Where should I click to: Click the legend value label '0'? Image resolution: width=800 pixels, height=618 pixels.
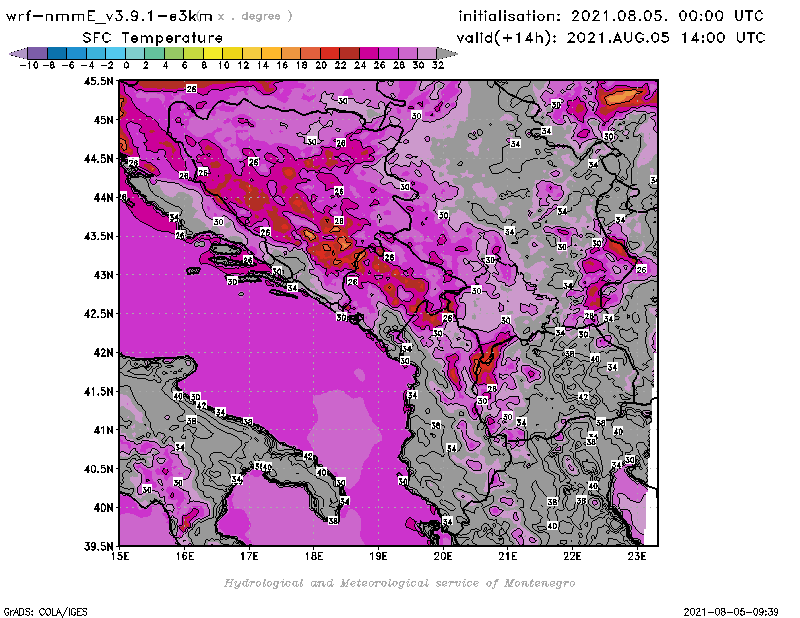[x=126, y=65]
